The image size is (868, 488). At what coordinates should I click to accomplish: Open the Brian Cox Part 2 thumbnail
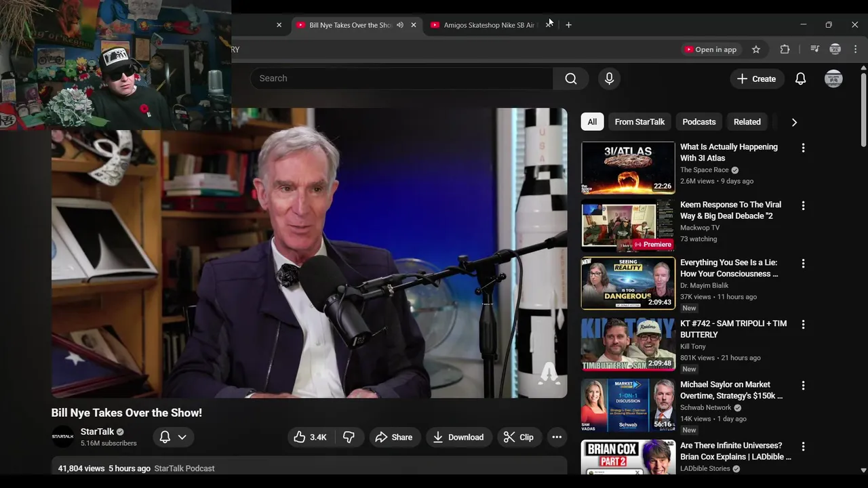628,457
